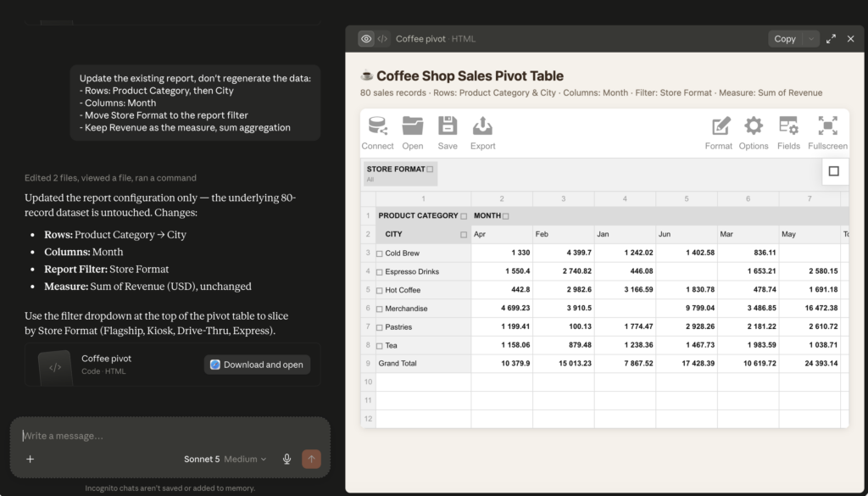Screen dimensions: 868x496
Task: Click cell value 3 166.59
Action: tap(625, 290)
